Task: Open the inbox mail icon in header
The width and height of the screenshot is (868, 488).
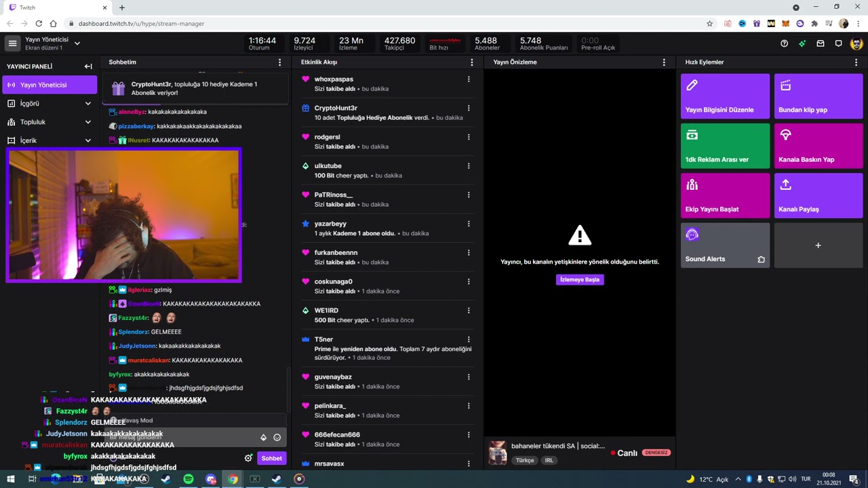Action: 821,43
